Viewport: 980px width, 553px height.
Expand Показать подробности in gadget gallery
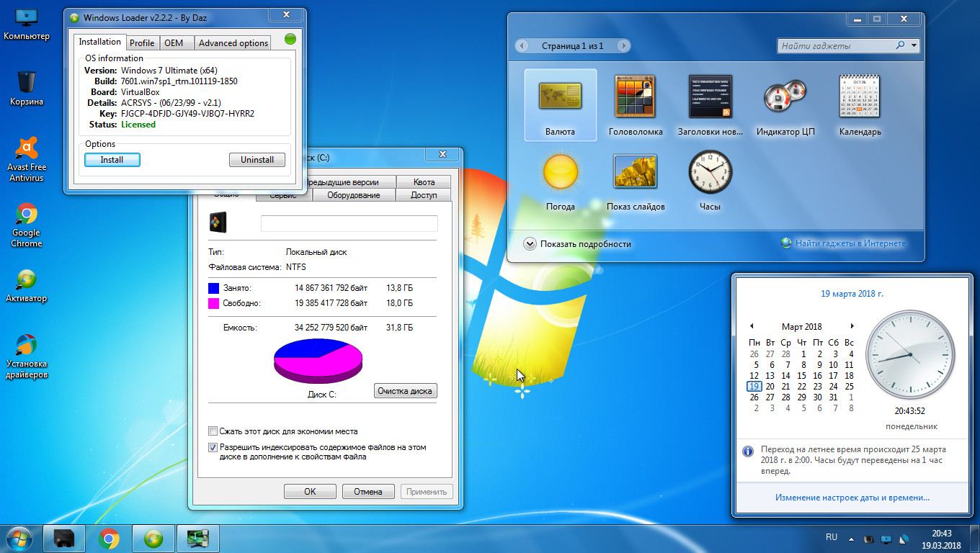tap(577, 244)
